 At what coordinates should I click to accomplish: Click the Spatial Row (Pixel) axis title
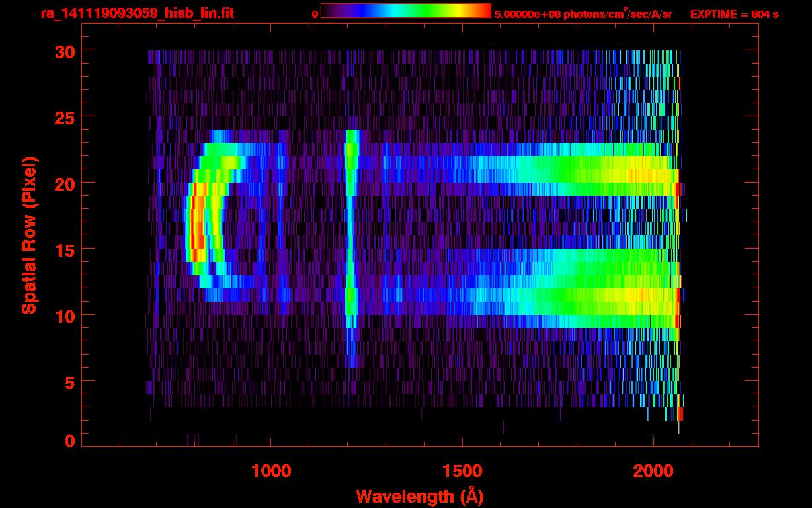tap(29, 235)
